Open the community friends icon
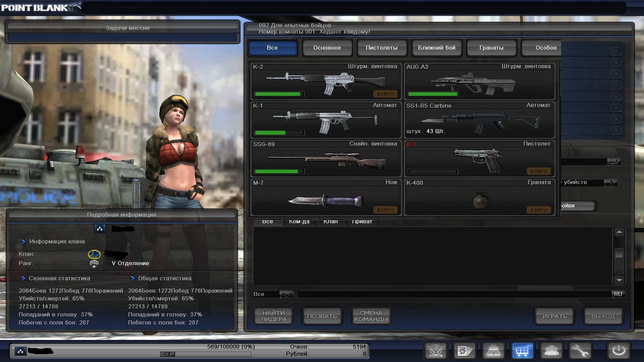644x362 pixels. point(551,351)
